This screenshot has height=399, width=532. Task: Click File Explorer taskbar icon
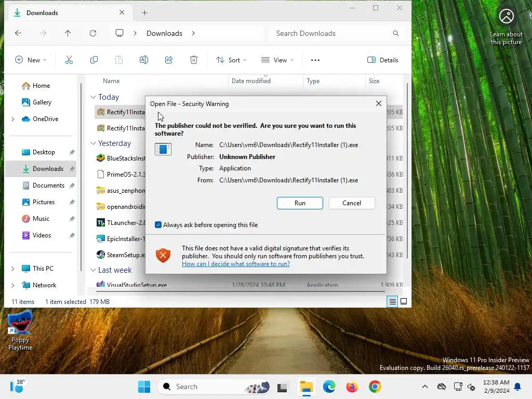coord(306,387)
